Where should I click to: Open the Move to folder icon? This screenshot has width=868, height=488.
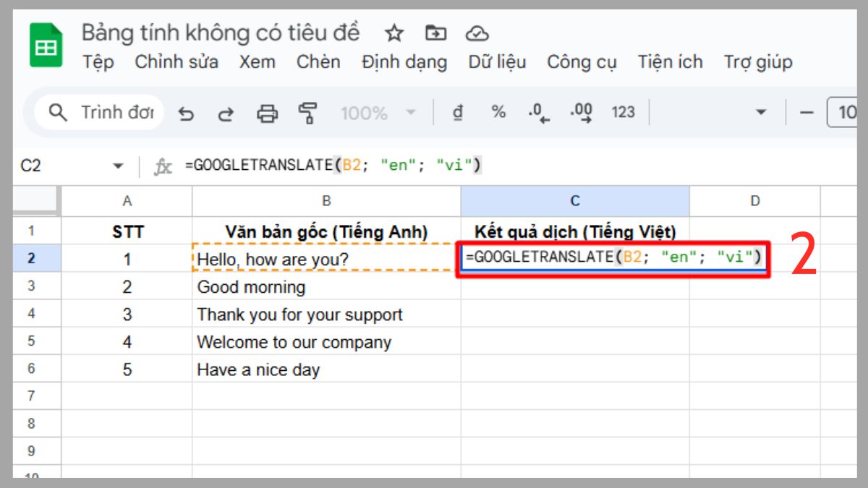point(437,33)
